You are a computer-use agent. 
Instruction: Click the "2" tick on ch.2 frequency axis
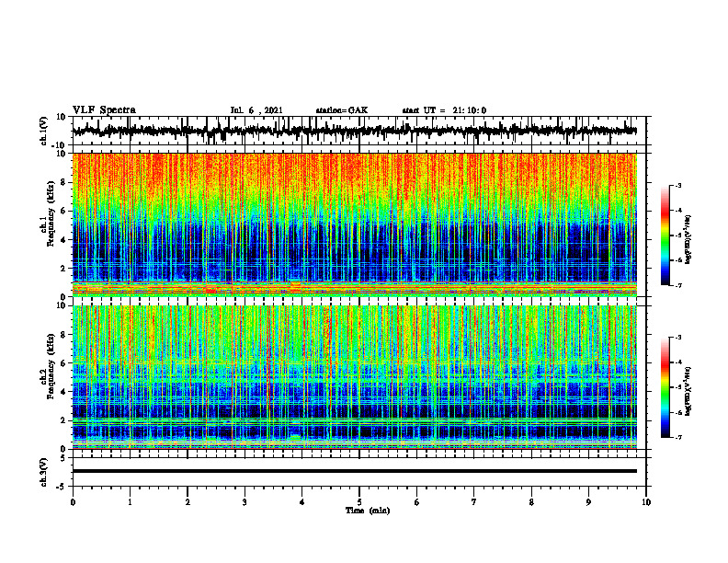63,420
